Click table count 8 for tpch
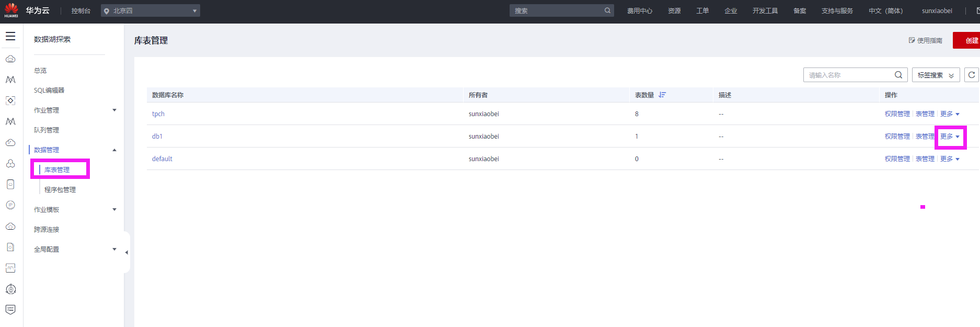This screenshot has width=980, height=327. tap(637, 114)
